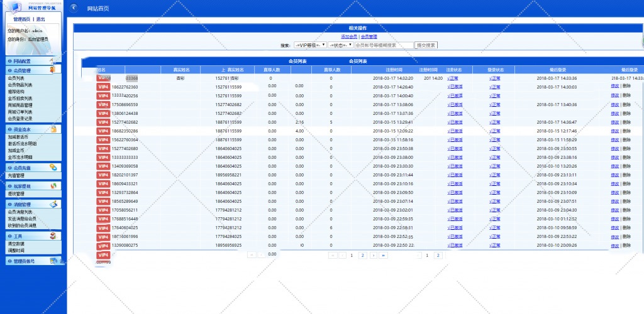Click the 工具 section icon in sidebar
644x314 pixels.
[53, 235]
